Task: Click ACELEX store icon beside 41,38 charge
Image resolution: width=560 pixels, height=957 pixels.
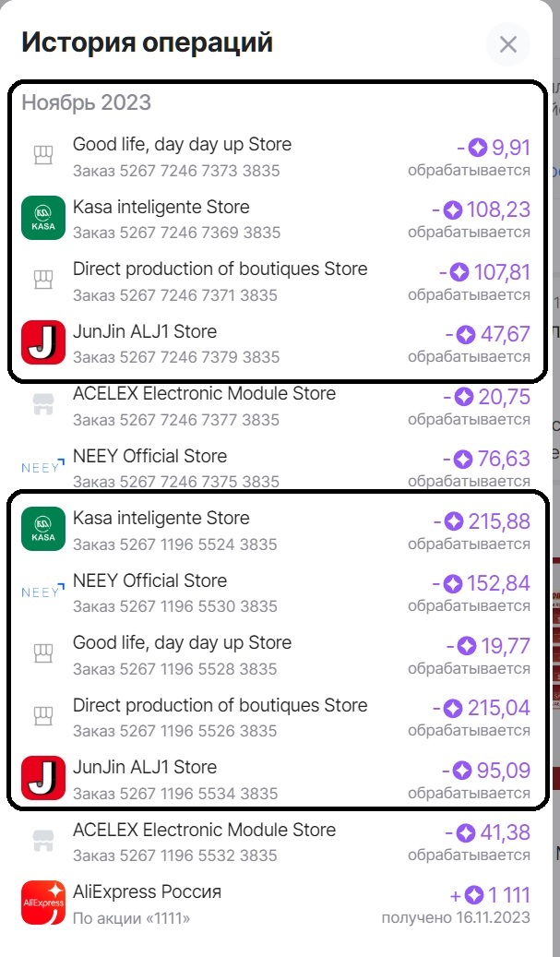Action: (40, 841)
